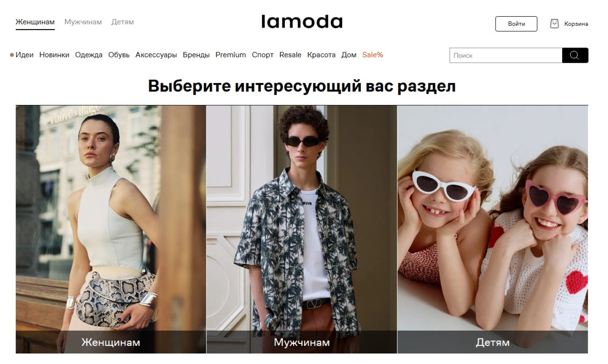The image size is (608, 364).
Task: Open the Аксессуары menu item
Action: [x=156, y=55]
